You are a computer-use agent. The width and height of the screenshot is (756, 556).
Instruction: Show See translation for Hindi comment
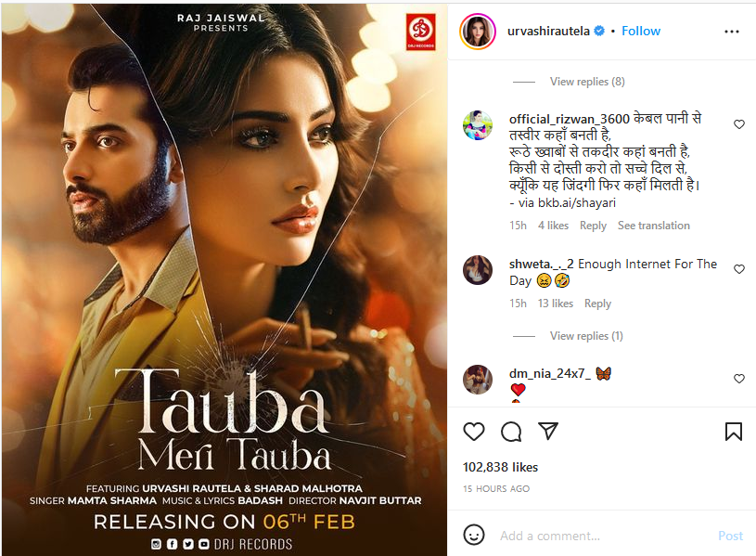[x=654, y=226]
